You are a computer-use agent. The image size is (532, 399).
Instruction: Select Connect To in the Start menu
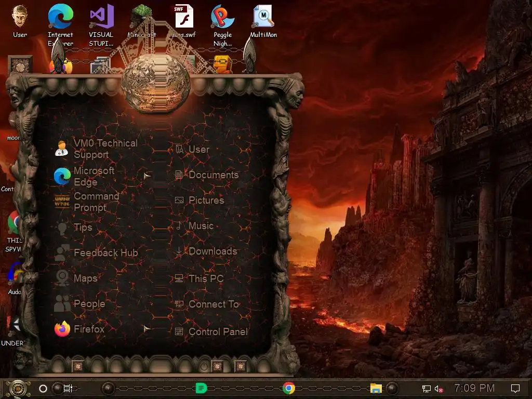pyautogui.click(x=207, y=304)
